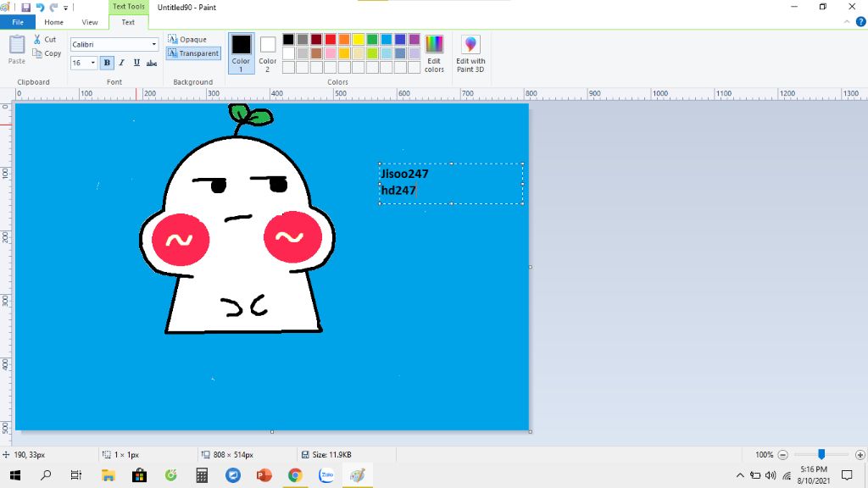The image size is (868, 488).
Task: Cut the selected text
Action: click(45, 39)
